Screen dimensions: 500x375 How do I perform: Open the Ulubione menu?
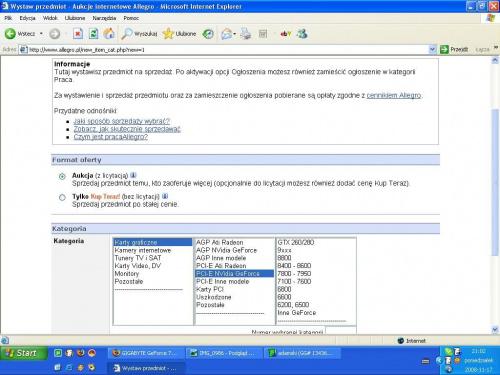coord(75,18)
